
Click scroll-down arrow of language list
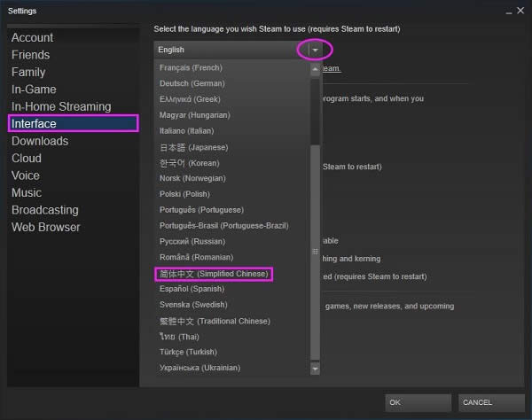pos(315,369)
